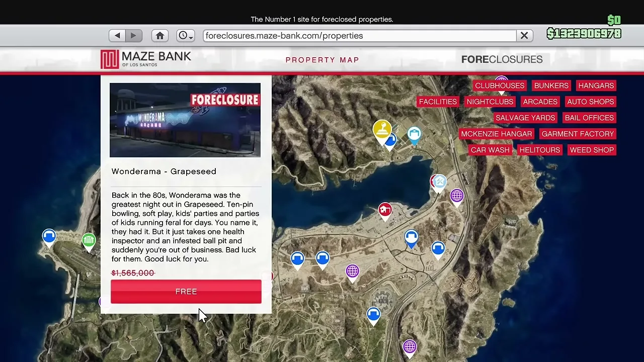Filter the map by BAIL OFFICES
Screen dimensions: 644x362
click(589, 118)
